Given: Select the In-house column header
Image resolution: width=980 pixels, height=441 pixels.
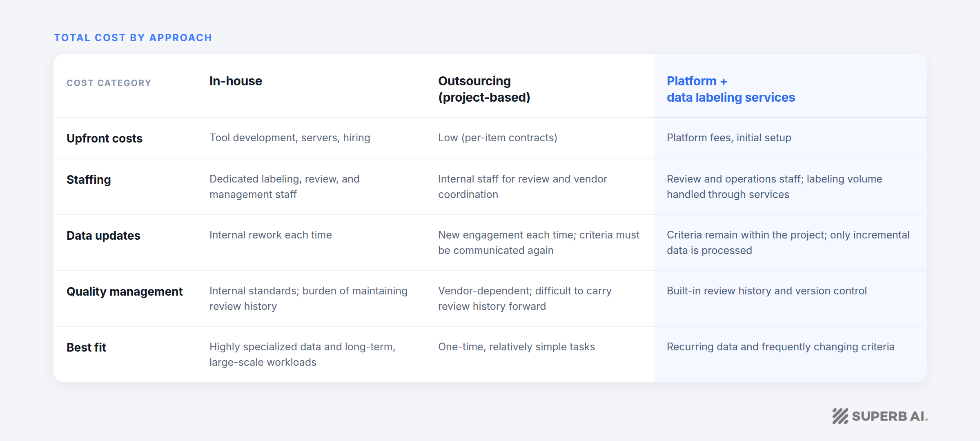Looking at the screenshot, I should coord(236,81).
